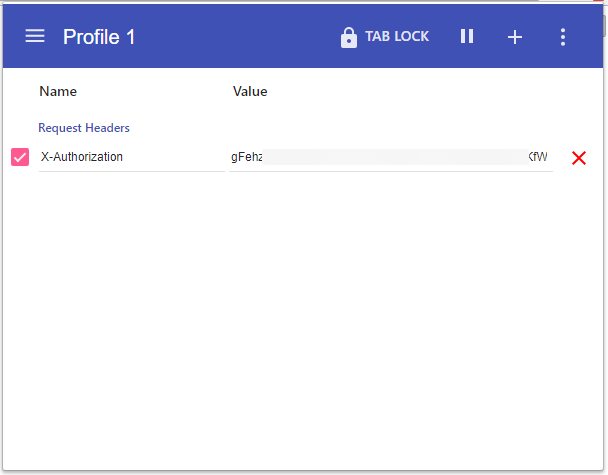Click the Value column header
The height and width of the screenshot is (475, 608).
250,92
